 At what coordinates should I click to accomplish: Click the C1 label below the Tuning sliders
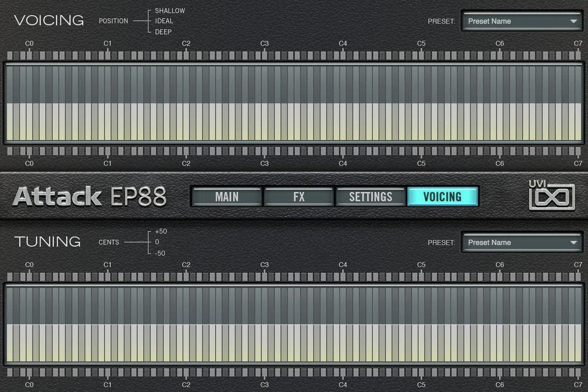pos(107,385)
